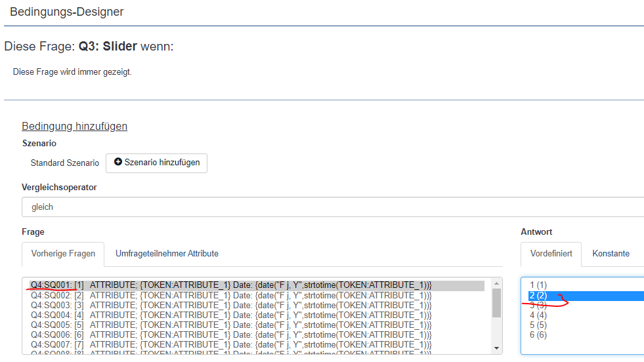The image size is (644, 362).
Task: Select answer option 1 (1)
Action: (x=538, y=285)
